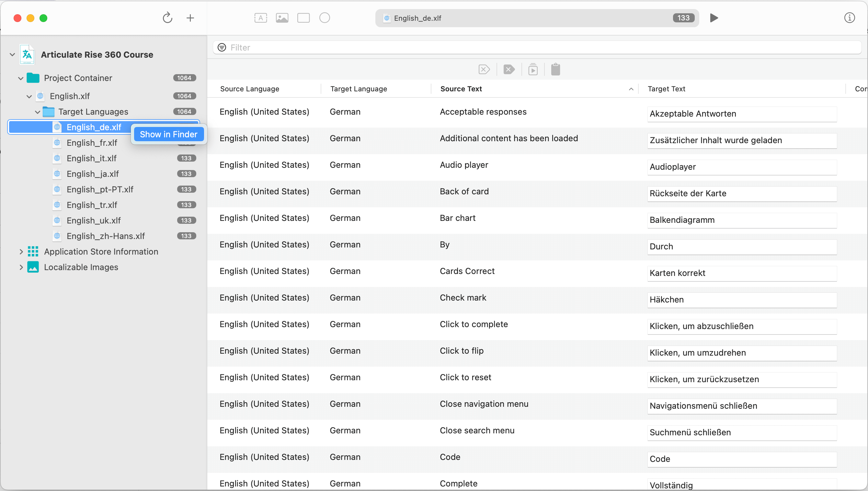Screen dimensions: 868x491
Task: Click the 133 badge in the title field
Action: [683, 18]
